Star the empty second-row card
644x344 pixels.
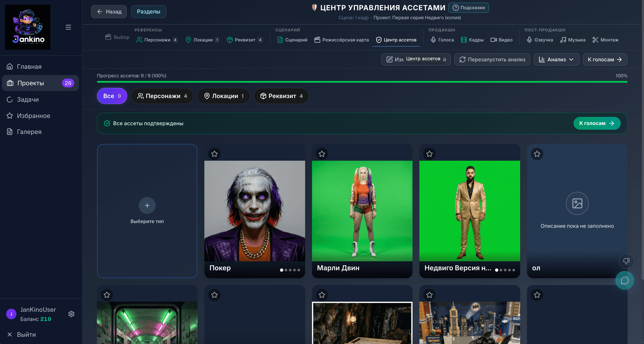pos(214,295)
